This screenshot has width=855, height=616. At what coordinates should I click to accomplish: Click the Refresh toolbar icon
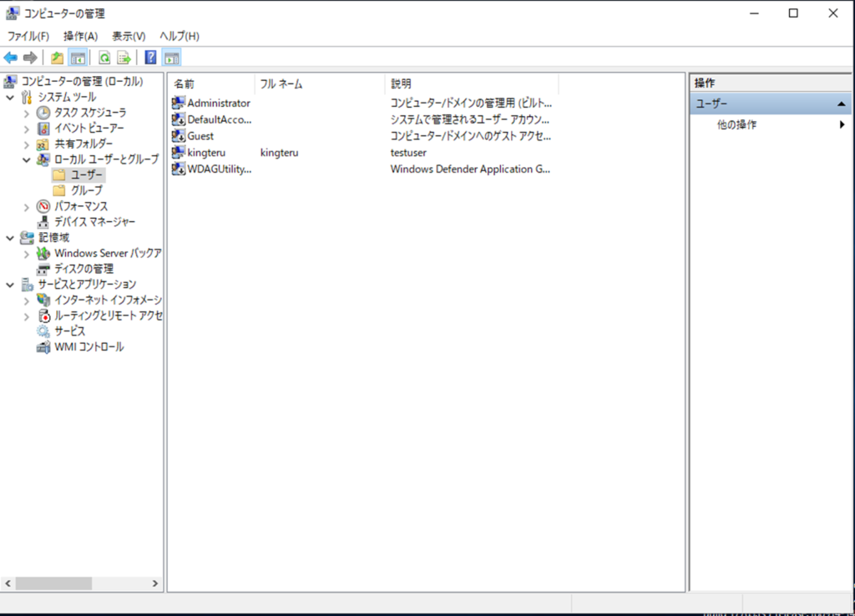click(104, 58)
